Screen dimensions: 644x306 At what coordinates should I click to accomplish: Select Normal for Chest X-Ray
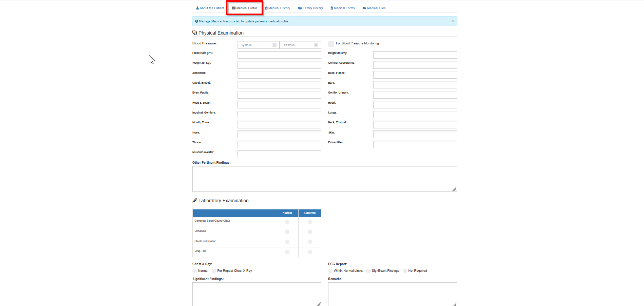pos(194,271)
